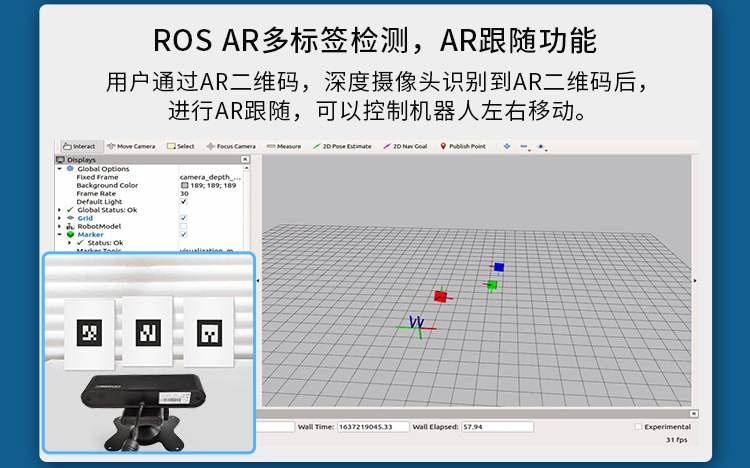750x468 pixels.
Task: Click the Wall Time field
Action: 373,427
